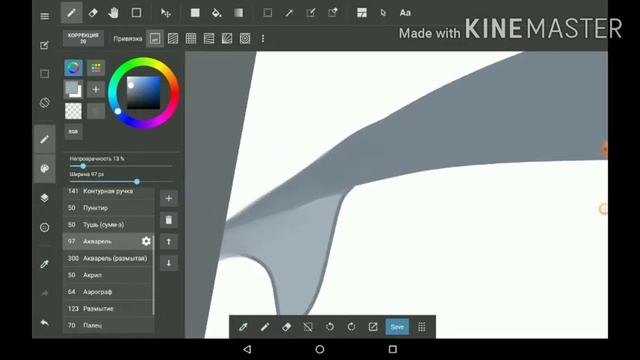Enable radial lines snap guide
Screen dimensions: 640x360
(x=227, y=38)
